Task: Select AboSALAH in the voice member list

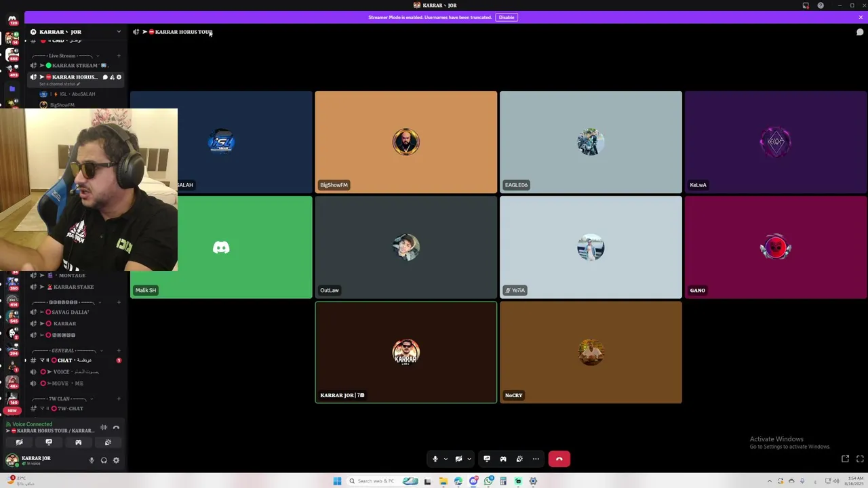Action: (x=68, y=94)
